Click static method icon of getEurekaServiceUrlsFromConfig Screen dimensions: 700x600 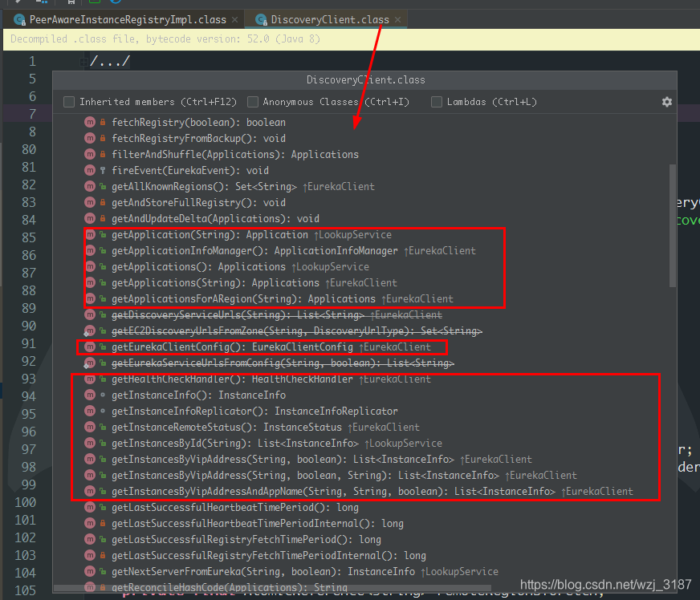[90, 363]
